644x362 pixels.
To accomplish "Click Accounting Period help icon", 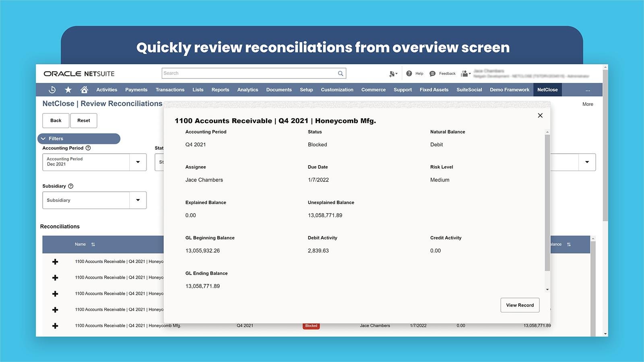I will coord(88,148).
